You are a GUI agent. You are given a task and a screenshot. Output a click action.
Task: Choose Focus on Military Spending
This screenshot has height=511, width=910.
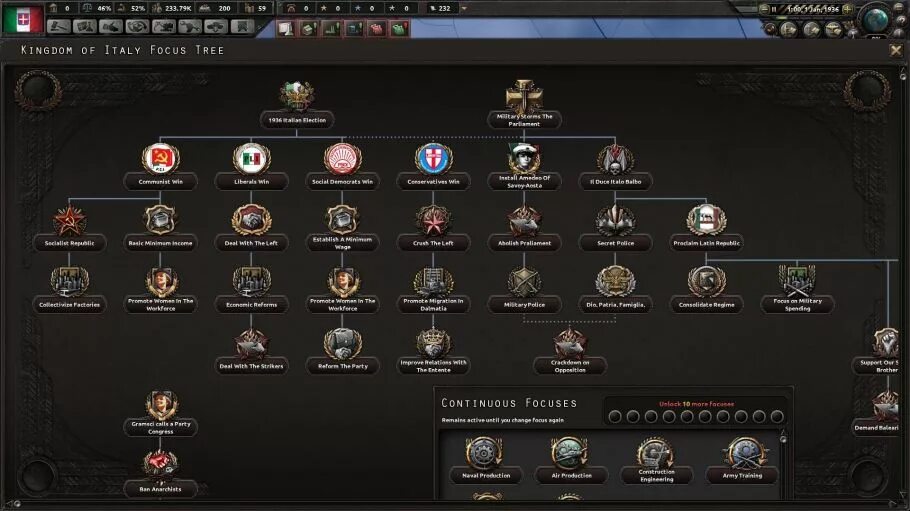coord(797,289)
